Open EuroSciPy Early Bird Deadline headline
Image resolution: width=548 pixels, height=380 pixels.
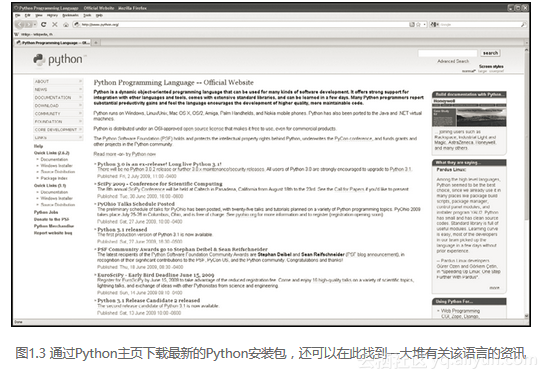(156, 275)
